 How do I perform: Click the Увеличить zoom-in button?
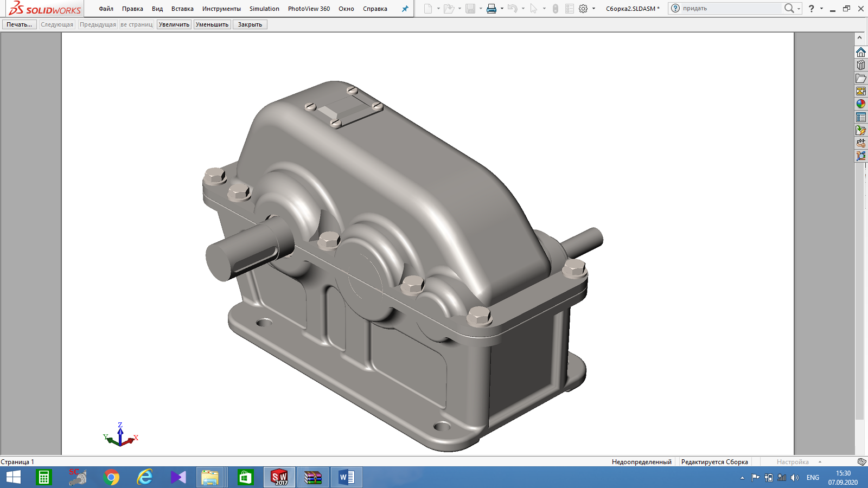pos(174,24)
